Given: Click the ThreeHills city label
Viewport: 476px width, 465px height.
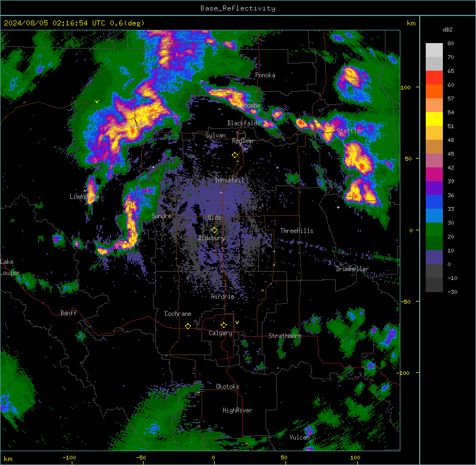Looking at the screenshot, I should pyautogui.click(x=297, y=231).
